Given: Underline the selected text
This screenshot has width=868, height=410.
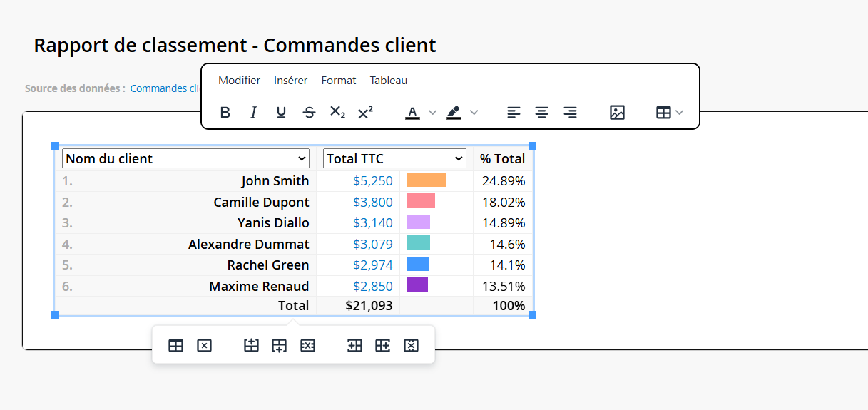Looking at the screenshot, I should [281, 113].
